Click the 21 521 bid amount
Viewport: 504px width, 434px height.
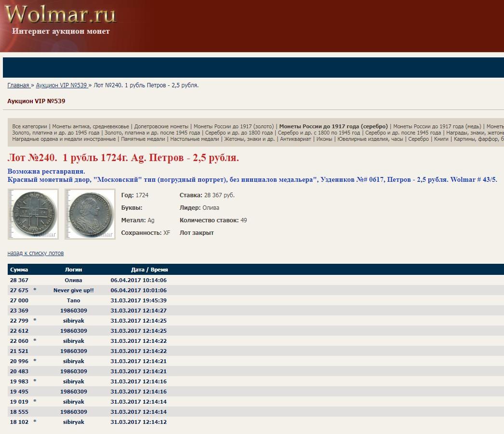[x=19, y=351]
